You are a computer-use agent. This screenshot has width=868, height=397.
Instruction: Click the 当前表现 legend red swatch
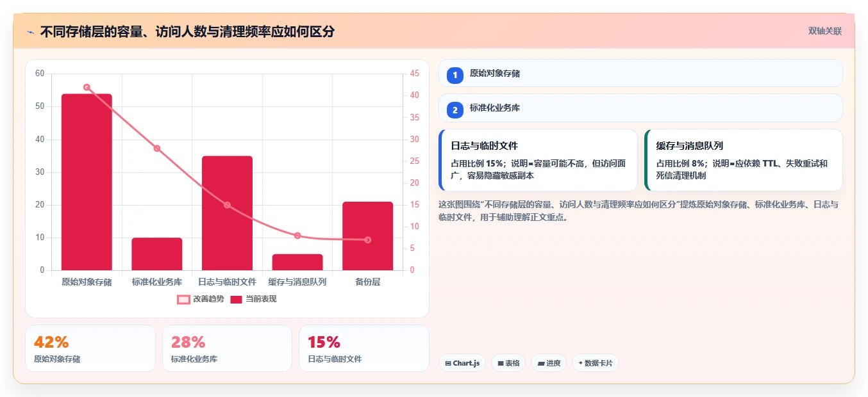(x=237, y=299)
